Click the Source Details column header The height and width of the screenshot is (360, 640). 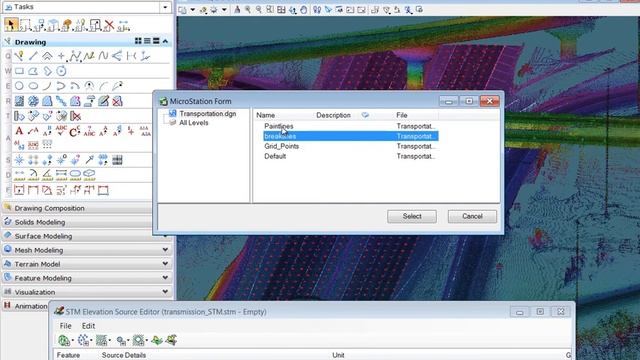(x=124, y=355)
